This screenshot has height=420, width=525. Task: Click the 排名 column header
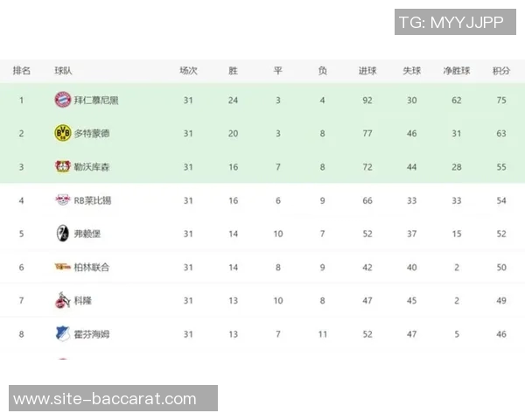tap(22, 71)
